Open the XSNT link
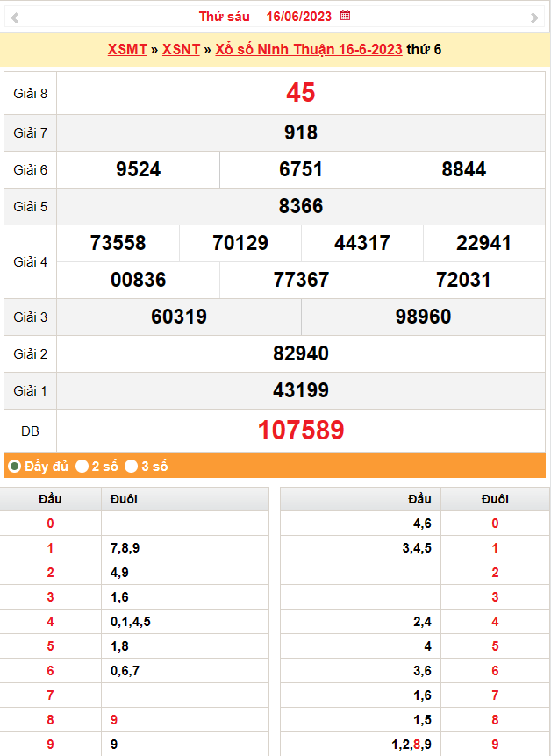The width and height of the screenshot is (551, 756). pyautogui.click(x=181, y=49)
